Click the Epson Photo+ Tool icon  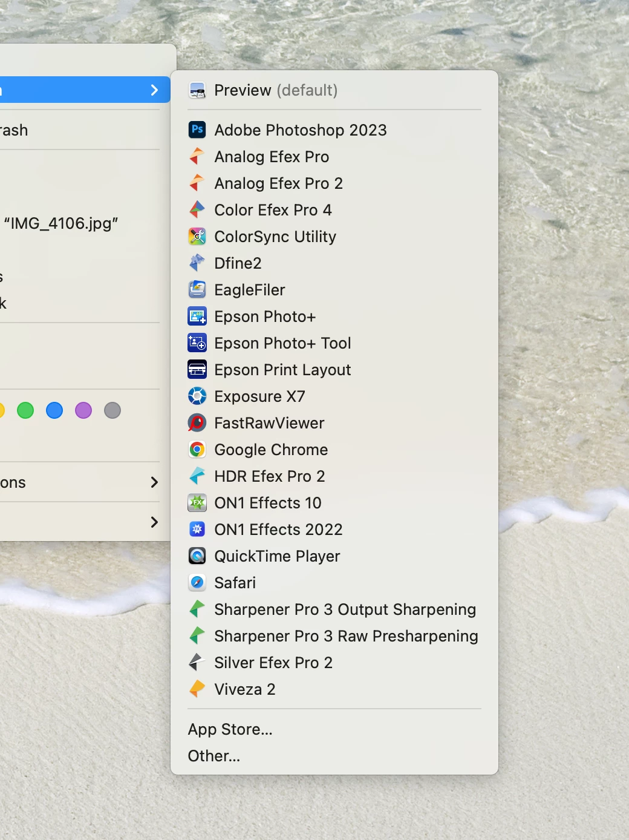[197, 343]
